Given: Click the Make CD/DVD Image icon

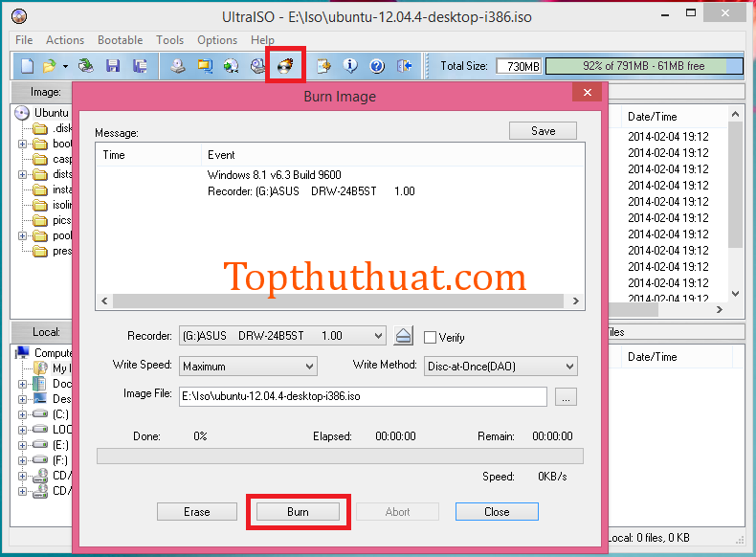Looking at the screenshot, I should click(x=178, y=66).
